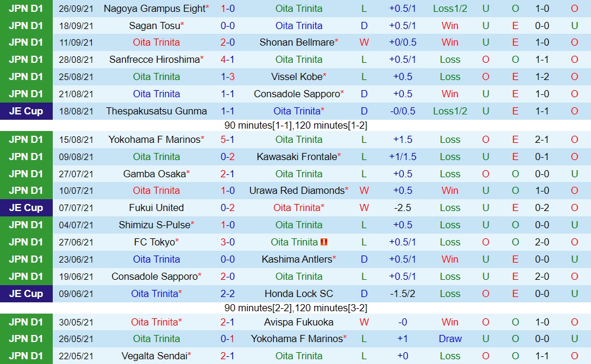
Task: Select the Shimizu S-Pulse team name
Action: (x=154, y=225)
